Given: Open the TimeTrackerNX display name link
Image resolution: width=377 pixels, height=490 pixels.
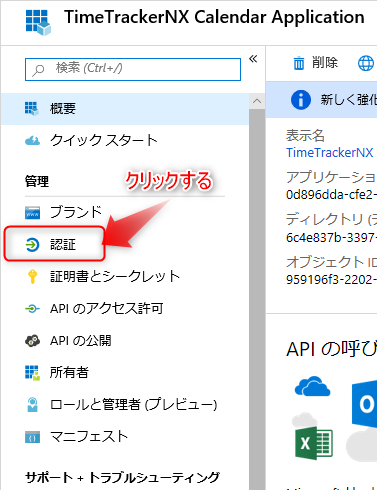Looking at the screenshot, I should coord(329,153).
